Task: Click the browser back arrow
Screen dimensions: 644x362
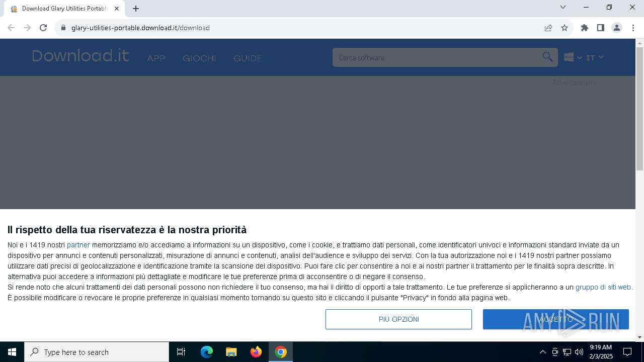Action: [11, 28]
